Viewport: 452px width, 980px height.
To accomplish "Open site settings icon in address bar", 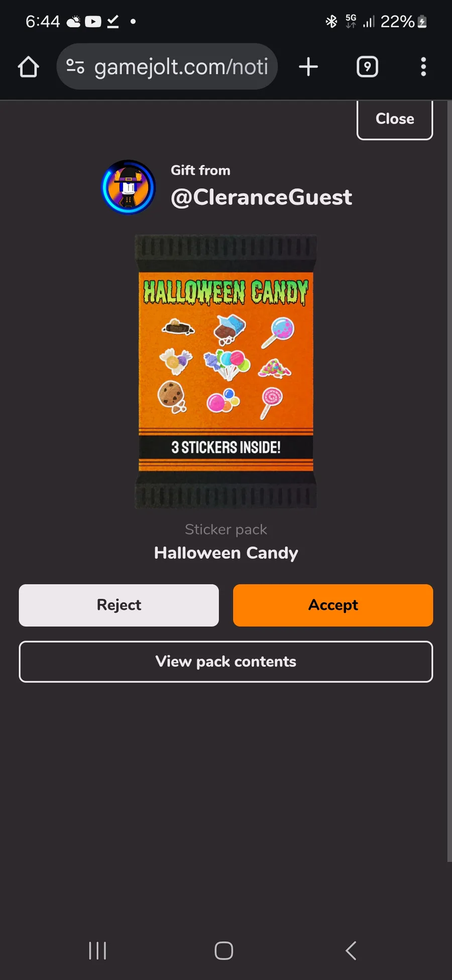I will click(x=75, y=66).
